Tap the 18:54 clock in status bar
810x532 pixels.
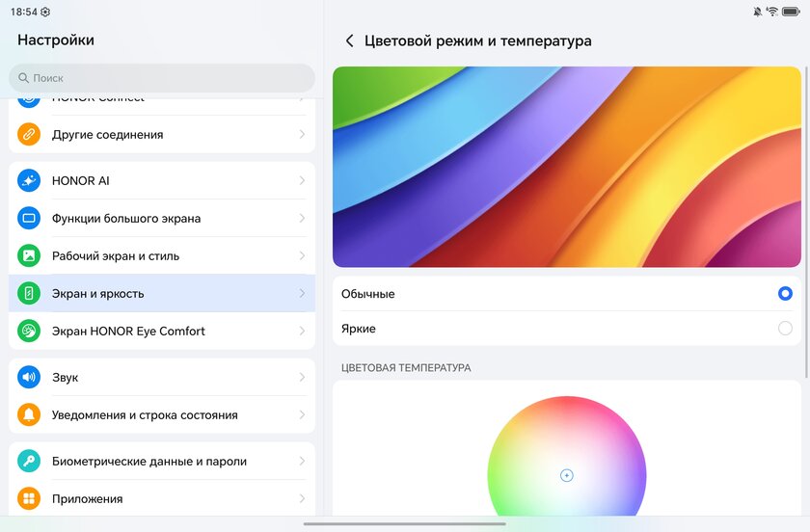24,12
